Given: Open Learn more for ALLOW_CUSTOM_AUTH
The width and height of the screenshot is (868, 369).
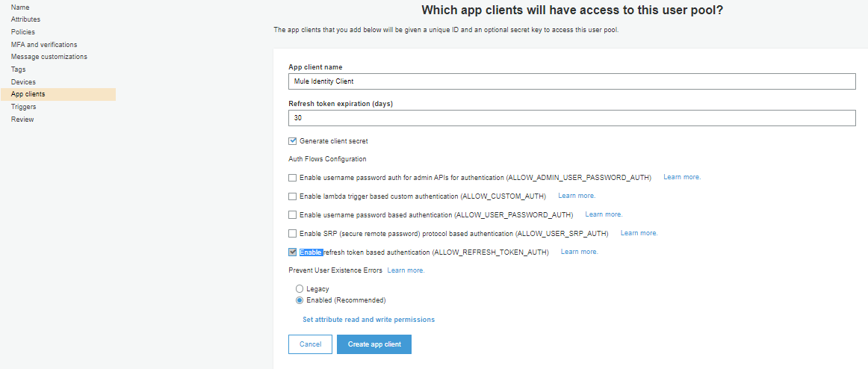Looking at the screenshot, I should [577, 196].
